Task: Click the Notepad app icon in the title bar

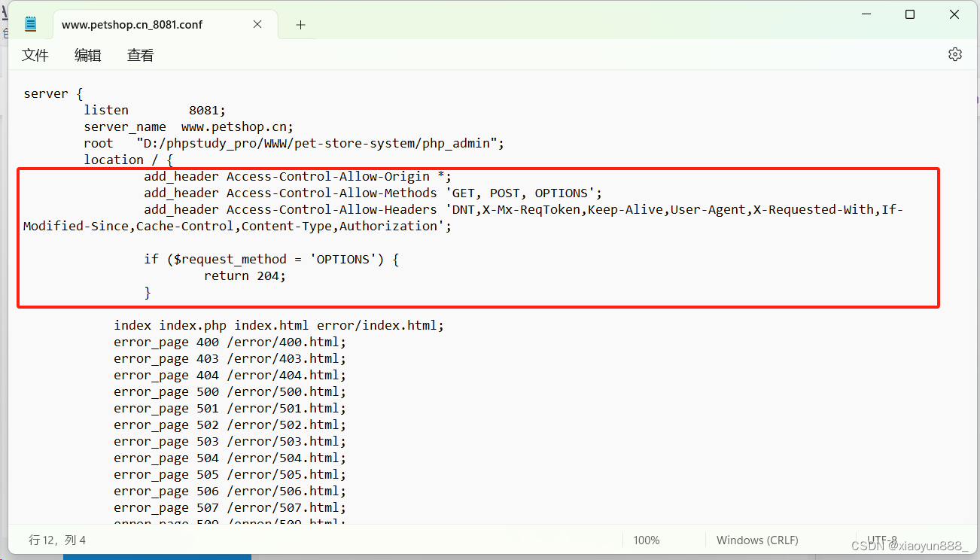Action: [x=30, y=24]
